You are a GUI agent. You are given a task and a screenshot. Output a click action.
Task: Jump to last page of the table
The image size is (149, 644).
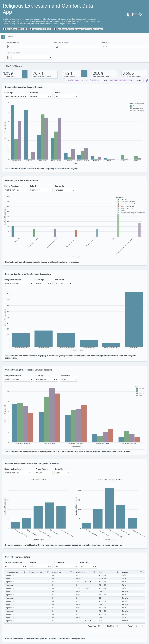pos(142,626)
